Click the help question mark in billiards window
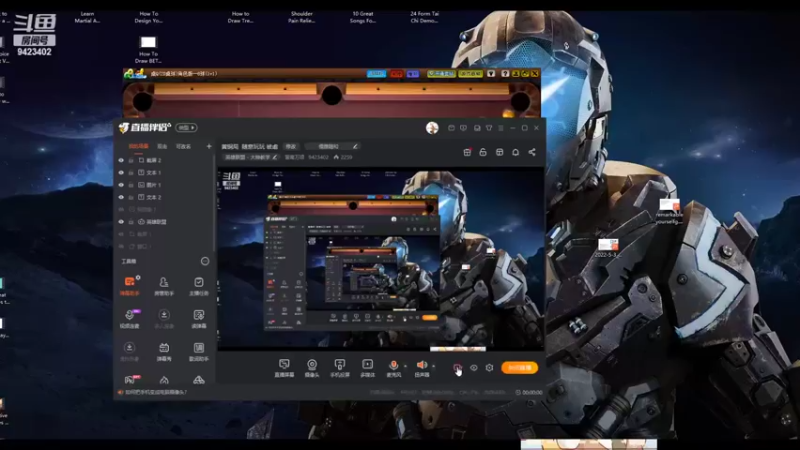 [505, 73]
